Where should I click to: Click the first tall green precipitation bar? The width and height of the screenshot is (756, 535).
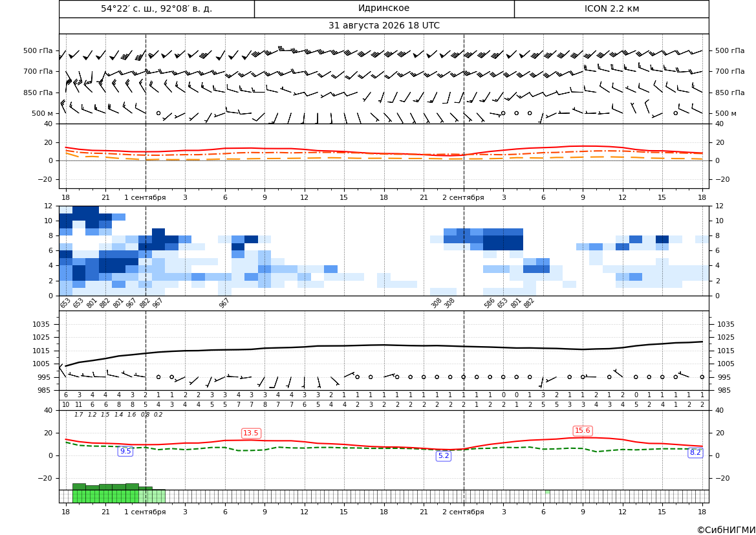pyautogui.click(x=79, y=493)
